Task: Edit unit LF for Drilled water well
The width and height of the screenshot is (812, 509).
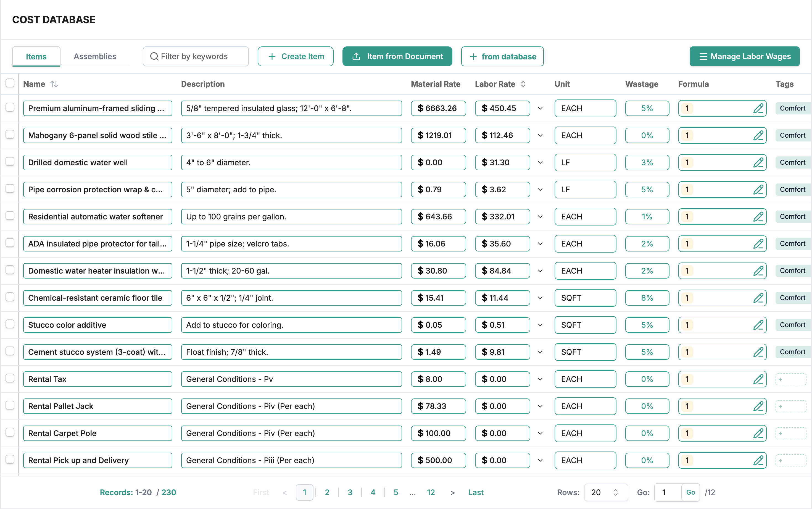Action: point(585,162)
